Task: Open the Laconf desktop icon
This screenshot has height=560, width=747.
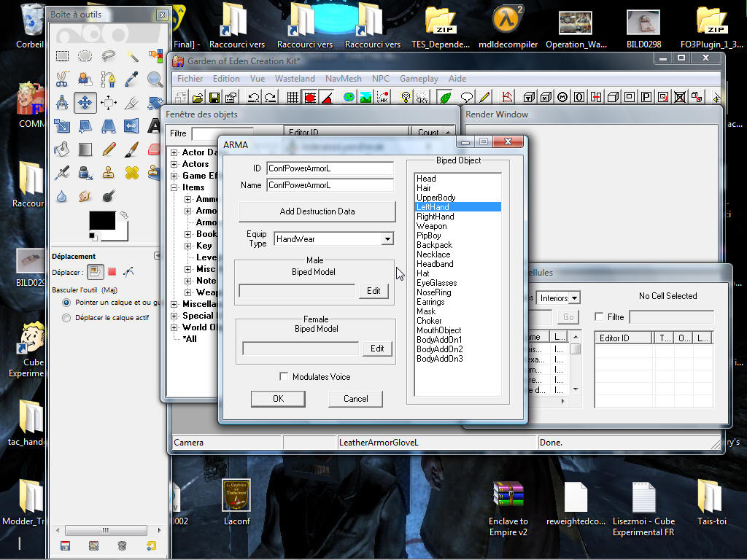Action: (x=237, y=502)
